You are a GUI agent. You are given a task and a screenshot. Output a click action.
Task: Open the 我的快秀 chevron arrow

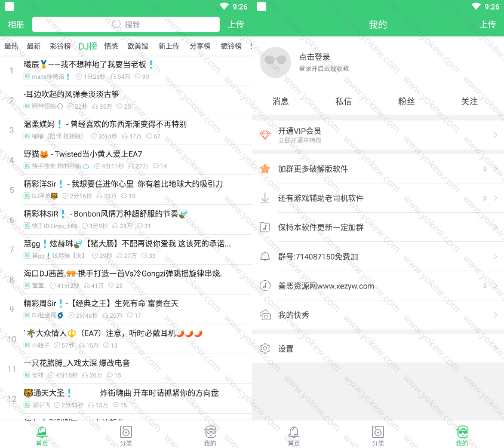495,315
